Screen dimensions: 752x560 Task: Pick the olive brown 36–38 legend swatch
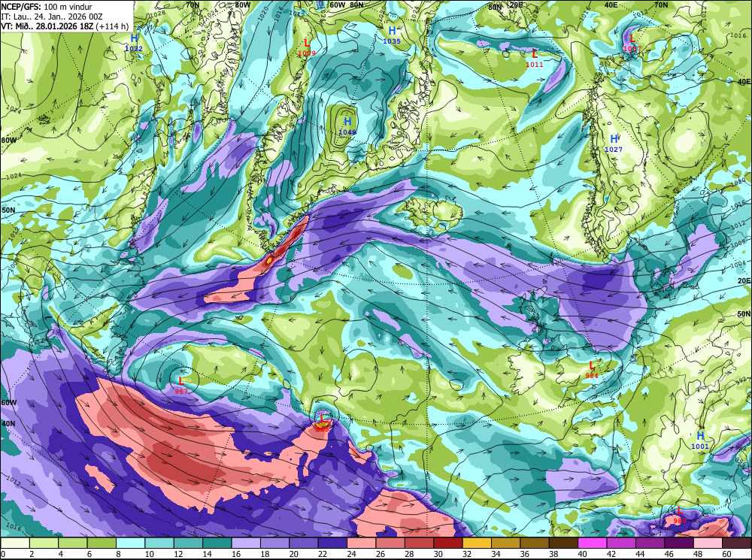534,543
